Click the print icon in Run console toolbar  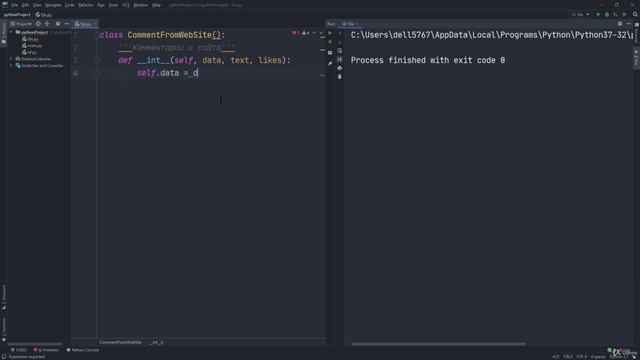point(340,68)
